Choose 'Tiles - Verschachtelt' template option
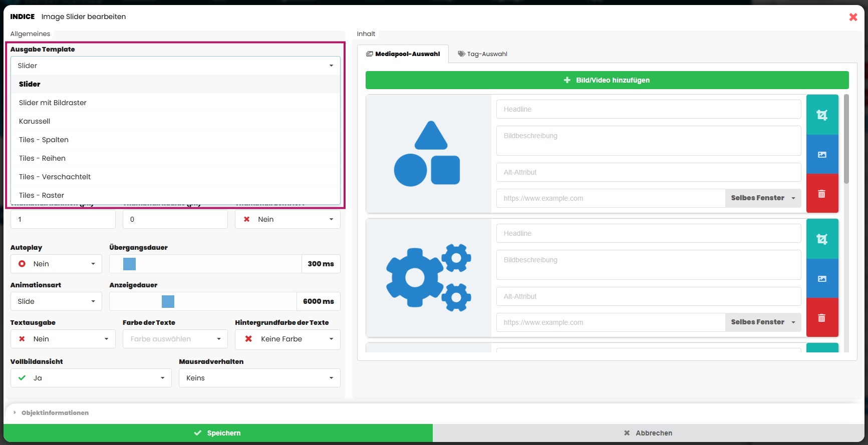The width and height of the screenshot is (868, 445). point(55,177)
